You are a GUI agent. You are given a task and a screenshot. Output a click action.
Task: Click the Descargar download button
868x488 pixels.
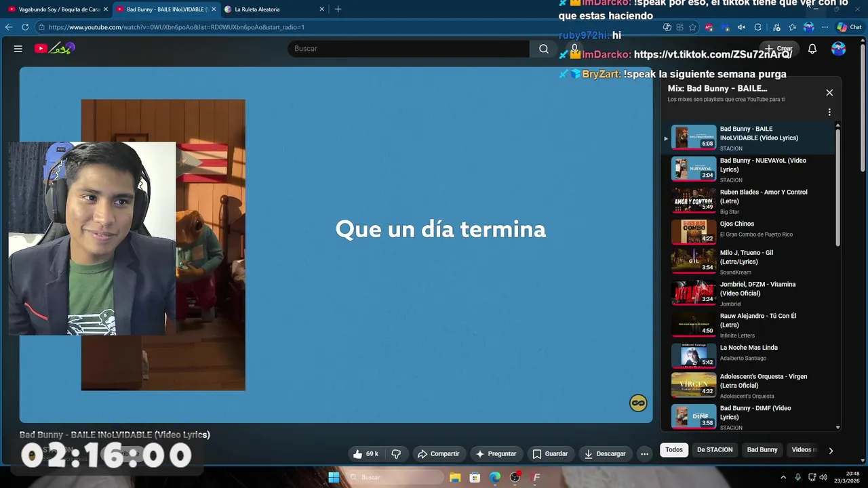pyautogui.click(x=605, y=454)
